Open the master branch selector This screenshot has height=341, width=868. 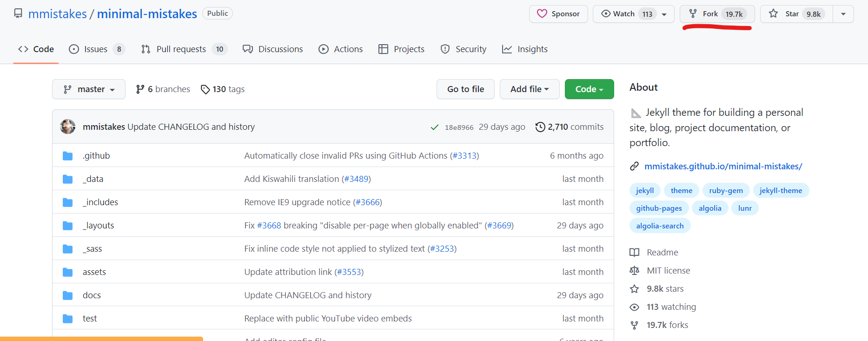pos(89,89)
